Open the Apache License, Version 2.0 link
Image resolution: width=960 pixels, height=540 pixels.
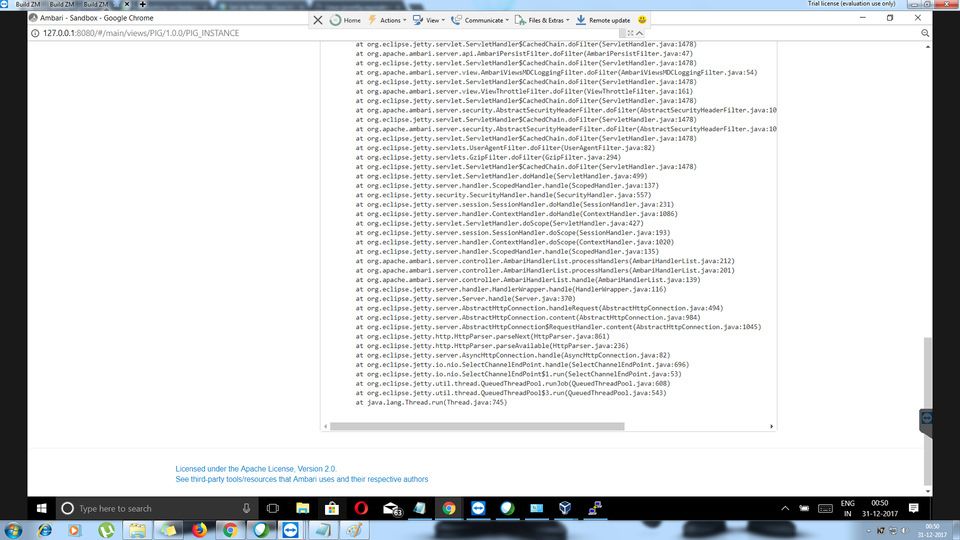coord(256,469)
